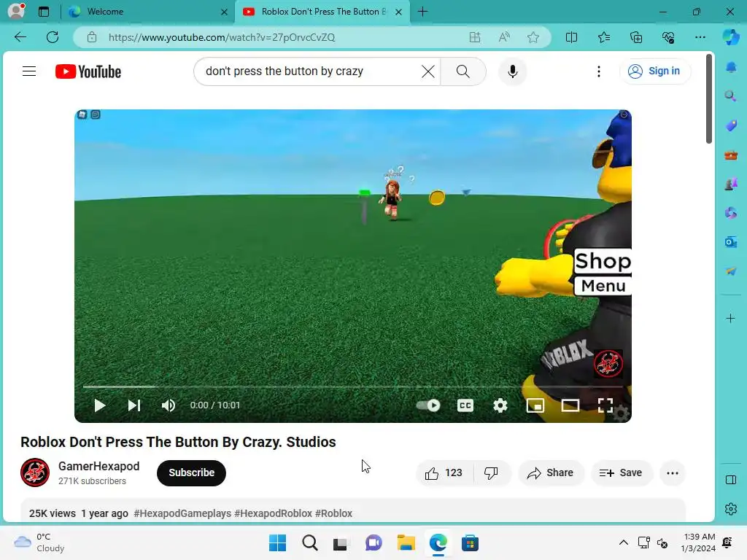Refresh the page
The image size is (747, 560).
point(53,37)
